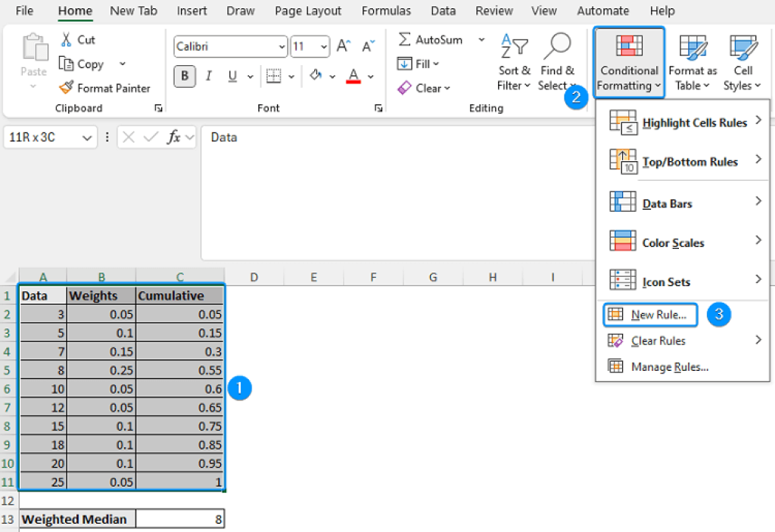Toggle underline formatting
Image resolution: width=775 pixels, height=532 pixels.
pyautogui.click(x=231, y=76)
